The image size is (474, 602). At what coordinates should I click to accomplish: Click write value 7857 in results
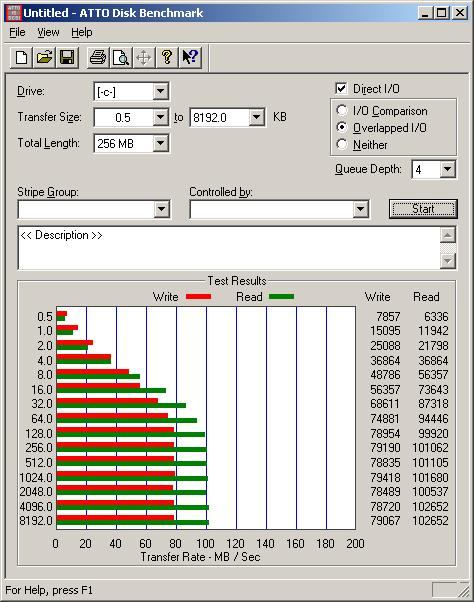point(388,316)
